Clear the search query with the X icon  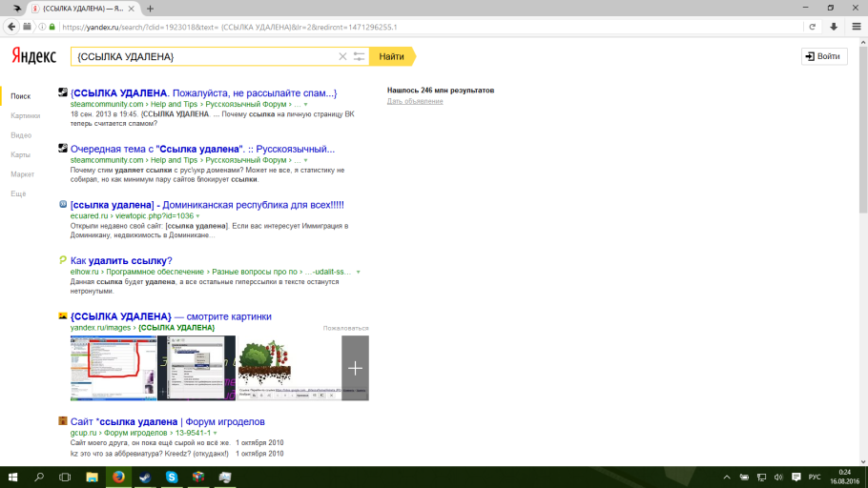tap(343, 57)
